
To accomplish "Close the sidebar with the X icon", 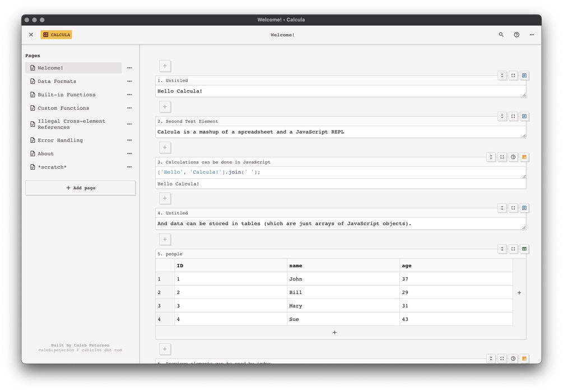I will tap(31, 35).
